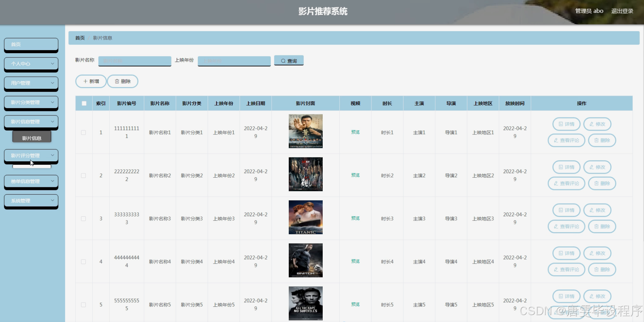The image size is (644, 322).
Task: Click the 上映日期 column header
Action: pyautogui.click(x=256, y=103)
